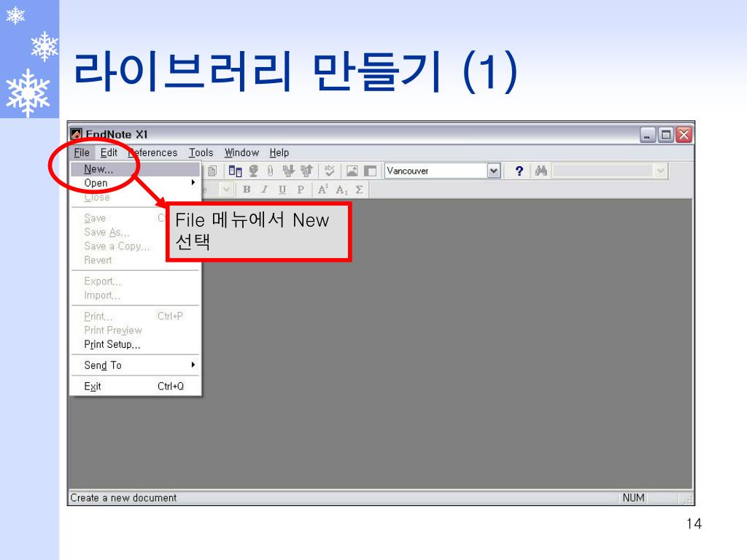Toggle the Superscript A button

322,190
